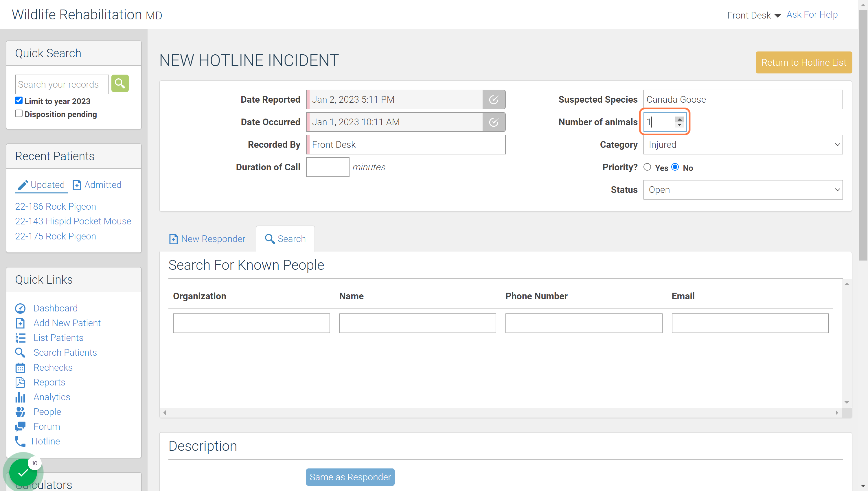868x491 pixels.
Task: Click the Date Reported checkmark clock icon
Action: pyautogui.click(x=494, y=99)
